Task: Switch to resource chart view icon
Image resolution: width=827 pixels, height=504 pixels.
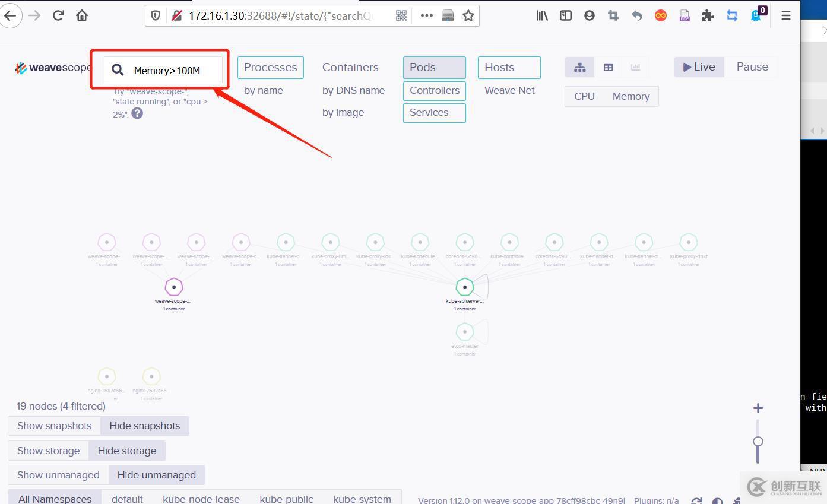Action: (x=635, y=68)
